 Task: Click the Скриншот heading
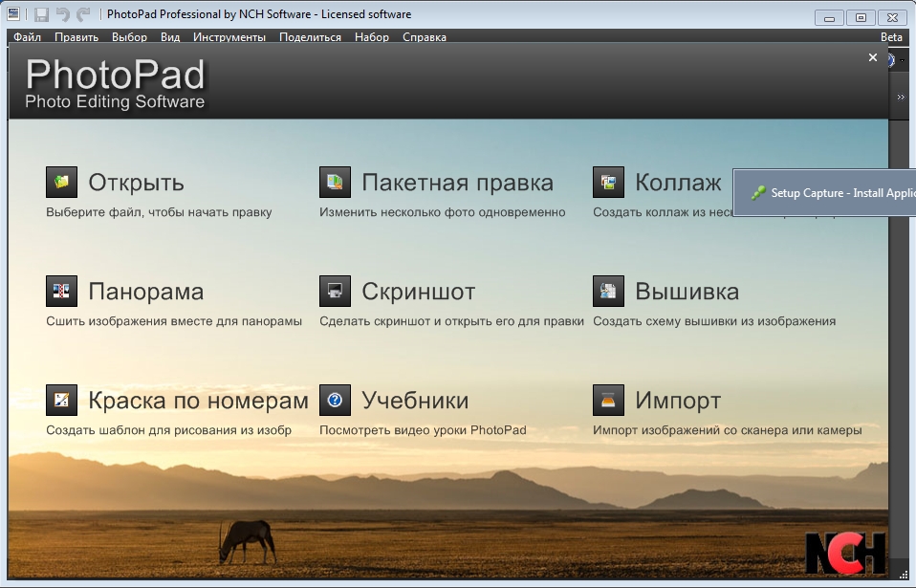pos(418,292)
